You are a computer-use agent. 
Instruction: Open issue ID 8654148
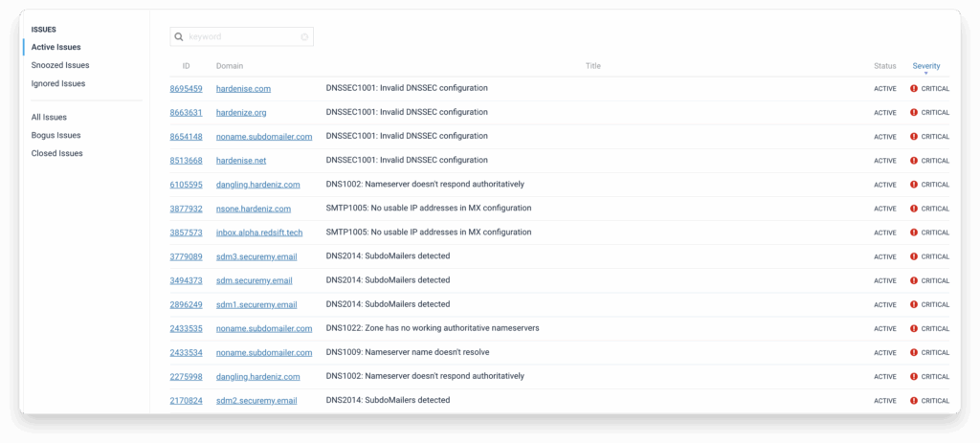[x=186, y=136]
